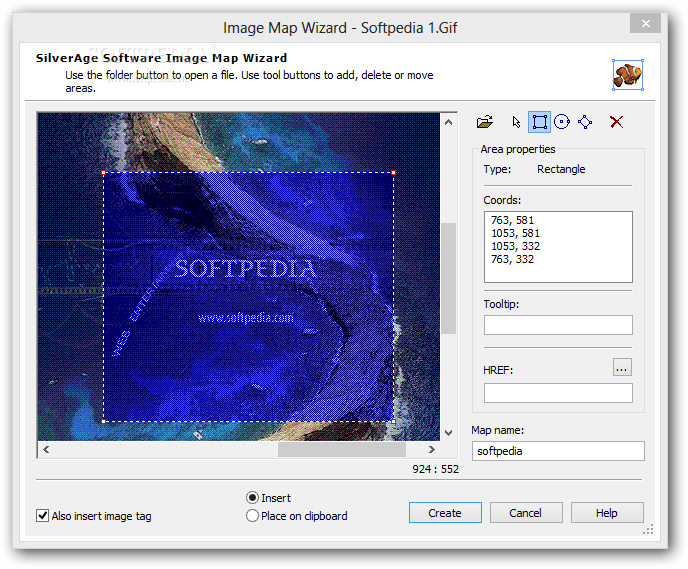Open an image file with the folder button
This screenshot has width=688, height=569.
click(x=485, y=122)
